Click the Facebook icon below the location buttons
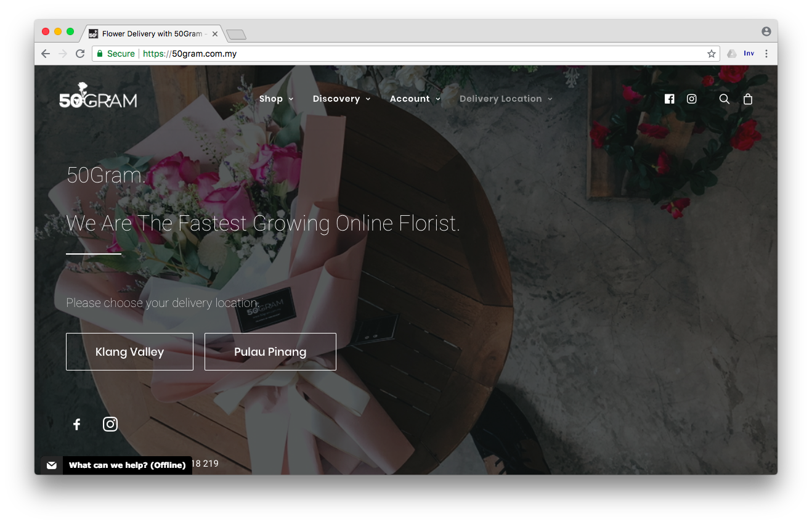Screen dimensions: 812x524 [x=77, y=424]
